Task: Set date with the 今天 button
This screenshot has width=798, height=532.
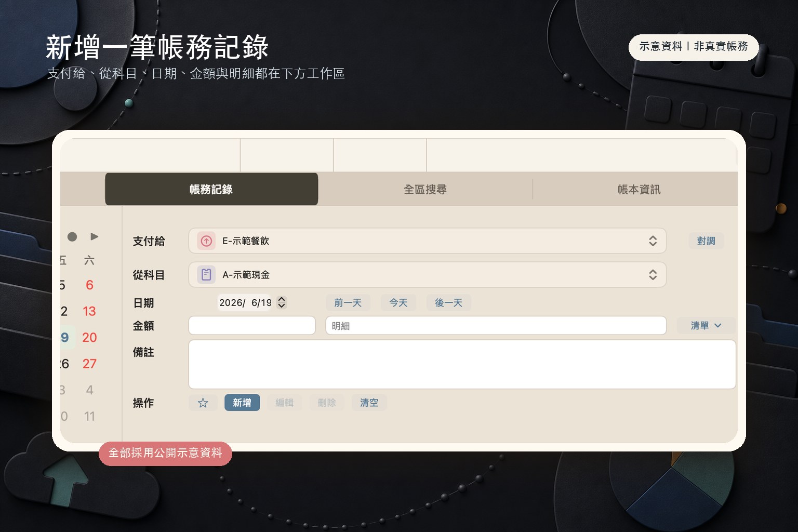Action: 398,303
